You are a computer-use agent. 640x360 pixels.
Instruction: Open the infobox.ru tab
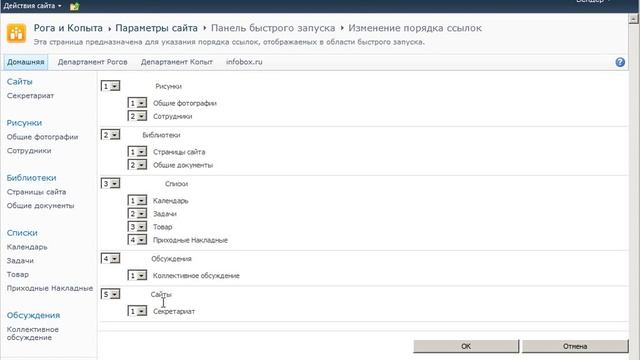pos(244,62)
